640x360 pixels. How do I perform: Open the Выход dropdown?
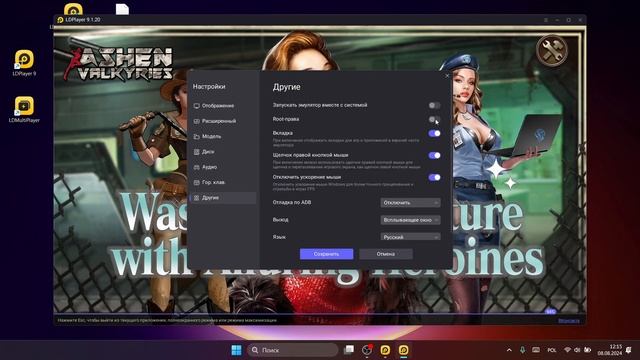[410, 220]
